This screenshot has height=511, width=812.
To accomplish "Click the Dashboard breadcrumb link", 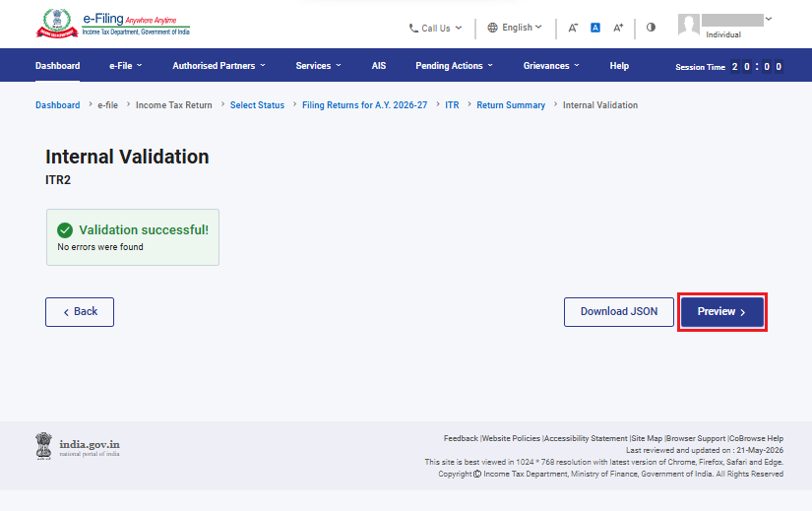I will click(x=57, y=105).
